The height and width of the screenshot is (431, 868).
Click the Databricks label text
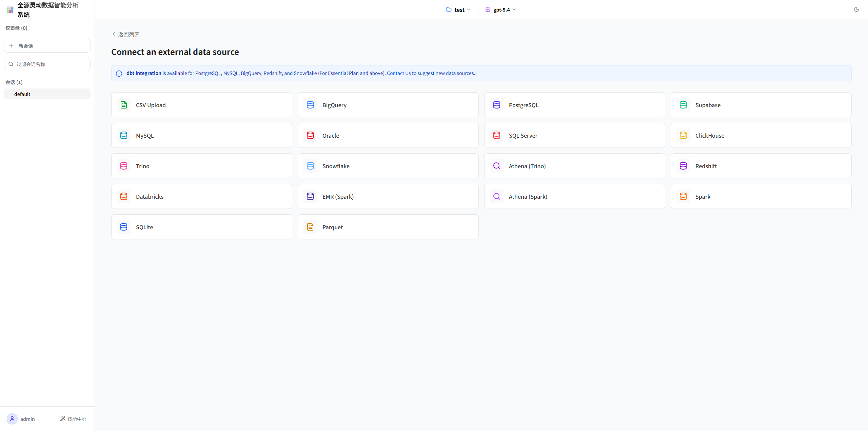pos(150,197)
